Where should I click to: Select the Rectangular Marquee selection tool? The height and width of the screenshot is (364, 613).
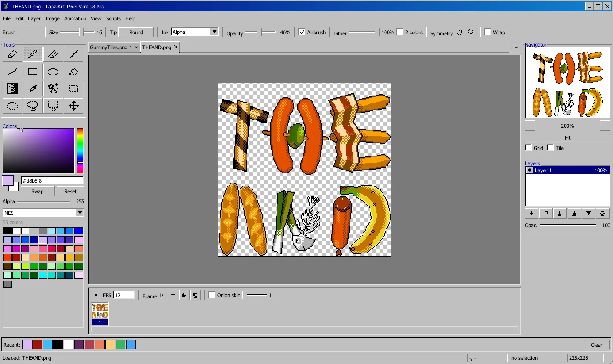(73, 88)
